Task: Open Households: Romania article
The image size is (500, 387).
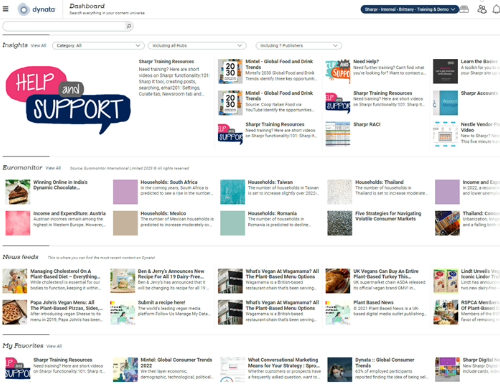Action: (x=272, y=213)
